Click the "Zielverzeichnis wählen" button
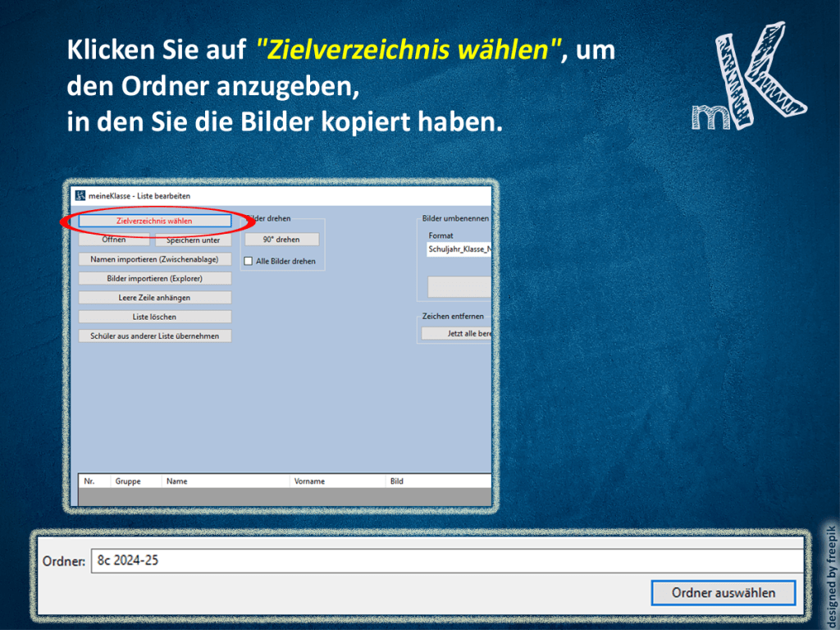 155,221
